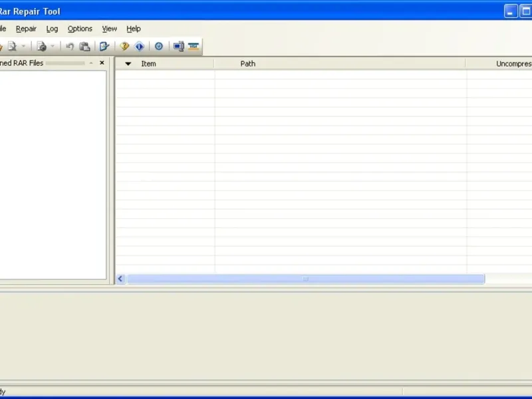The height and width of the screenshot is (399, 532).
Task: Click the document scan toolbar icon
Action: pos(12,46)
